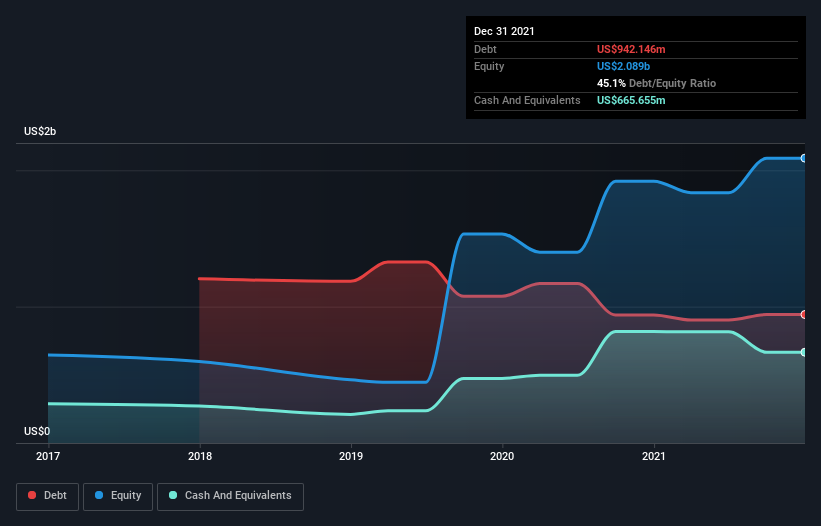Click the Equity row label in tooltip
821x526 pixels.
tap(489, 66)
